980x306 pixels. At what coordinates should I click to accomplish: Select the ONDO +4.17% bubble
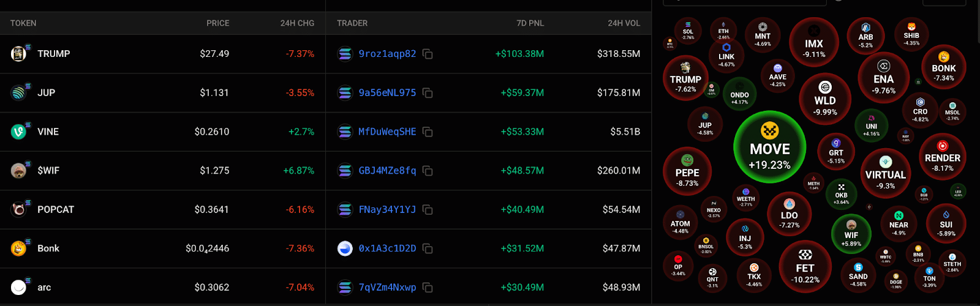[x=739, y=95]
